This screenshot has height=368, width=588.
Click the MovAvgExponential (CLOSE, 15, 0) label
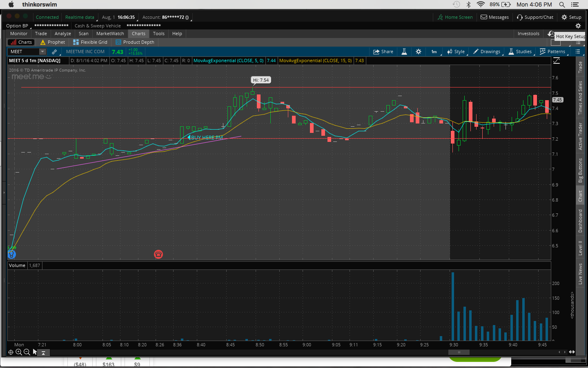point(316,61)
